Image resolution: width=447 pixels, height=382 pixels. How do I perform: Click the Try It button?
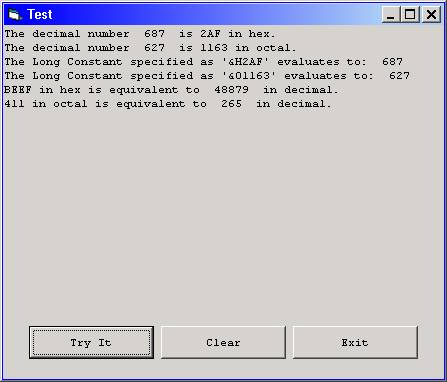point(91,342)
